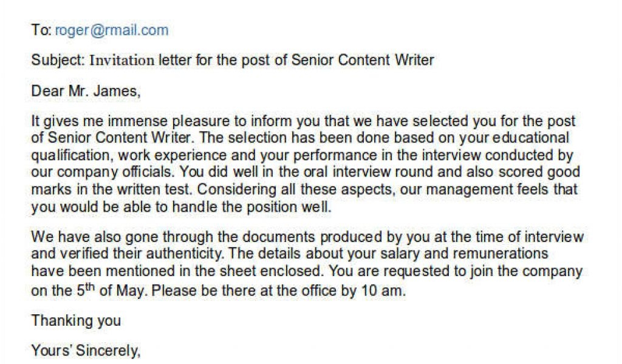Click the roger@rmail.com email link

[x=112, y=30]
